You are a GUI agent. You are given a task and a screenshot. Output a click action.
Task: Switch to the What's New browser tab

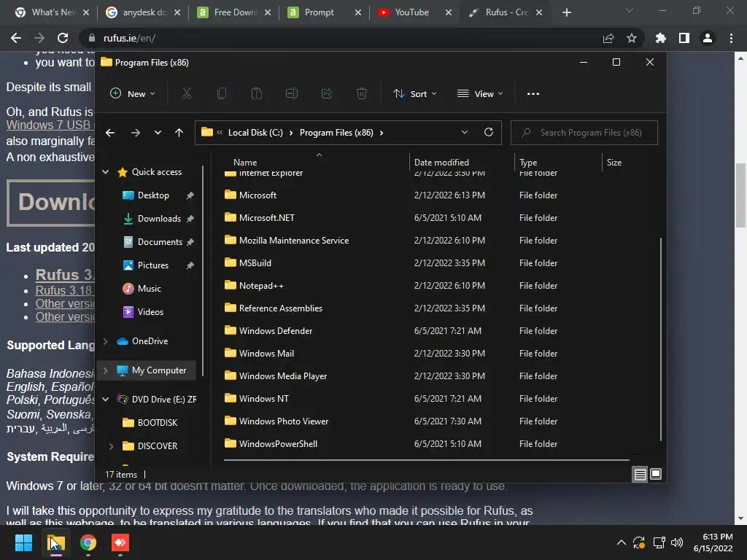(x=53, y=12)
